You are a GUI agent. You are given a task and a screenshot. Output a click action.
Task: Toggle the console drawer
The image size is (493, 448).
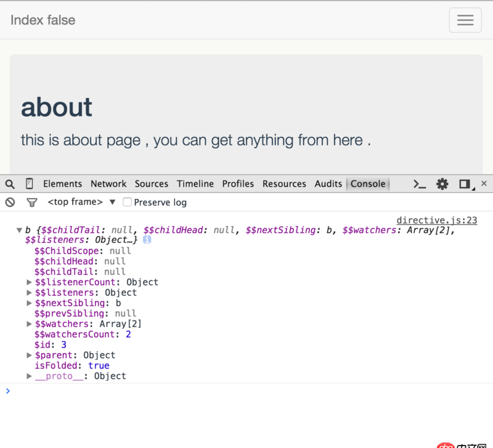419,184
